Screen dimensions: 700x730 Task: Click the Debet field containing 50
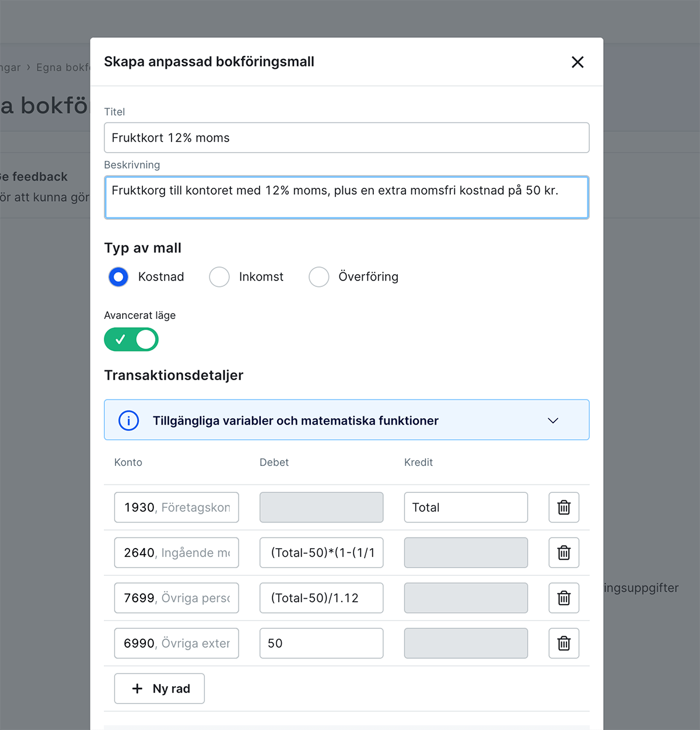tap(321, 643)
